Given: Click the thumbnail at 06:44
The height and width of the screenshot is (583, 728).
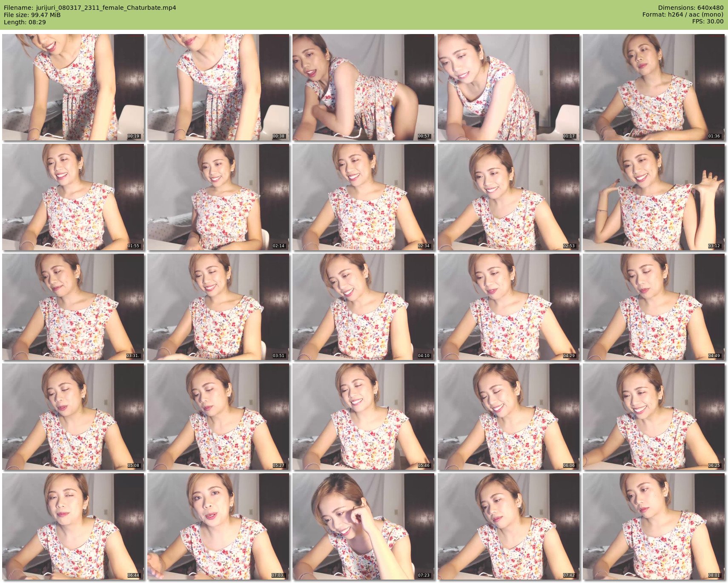Looking at the screenshot, I should coord(73,526).
